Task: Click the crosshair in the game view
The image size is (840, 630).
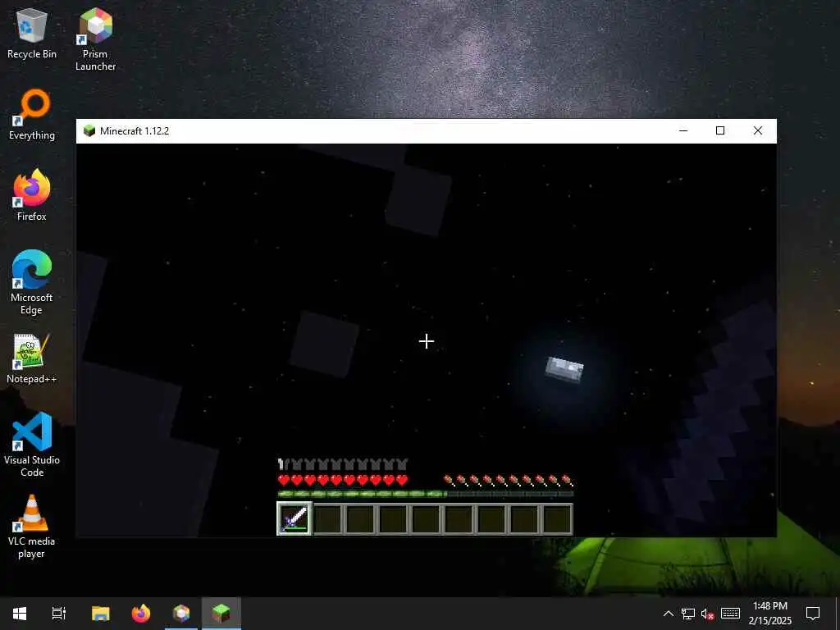Action: click(427, 341)
